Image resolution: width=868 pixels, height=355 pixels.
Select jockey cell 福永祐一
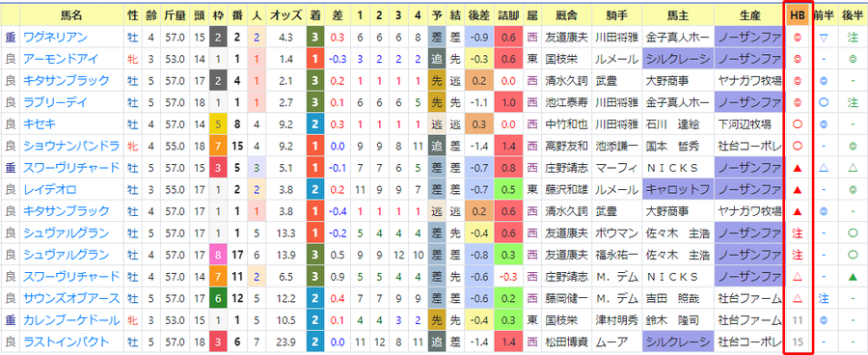click(x=617, y=256)
